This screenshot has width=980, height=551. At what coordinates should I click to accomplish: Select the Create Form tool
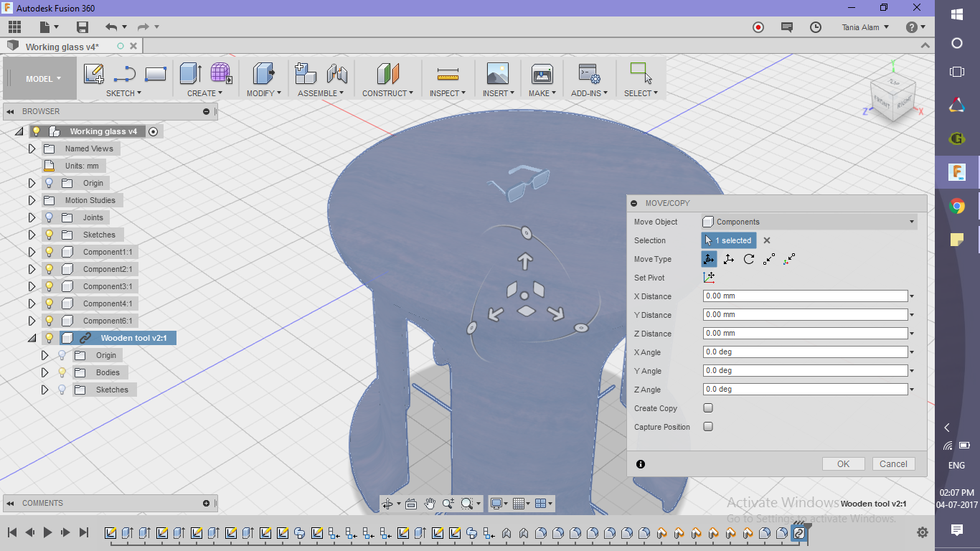pos(221,74)
